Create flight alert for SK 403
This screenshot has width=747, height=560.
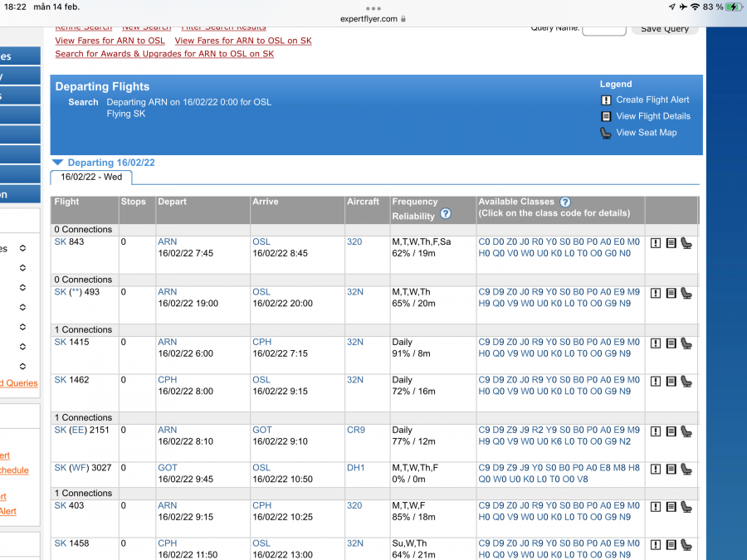(x=656, y=507)
